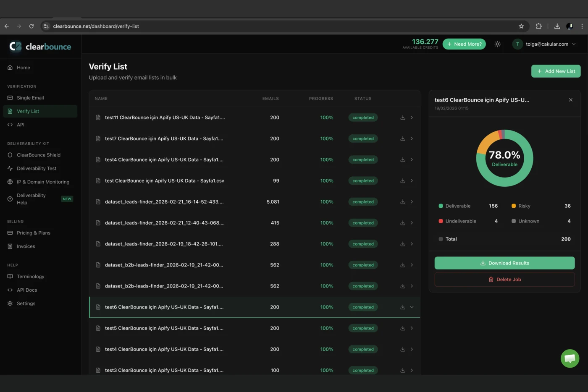Select test ClearBounce Sayfa1.csv row name
This screenshot has width=588, height=392.
165,181
